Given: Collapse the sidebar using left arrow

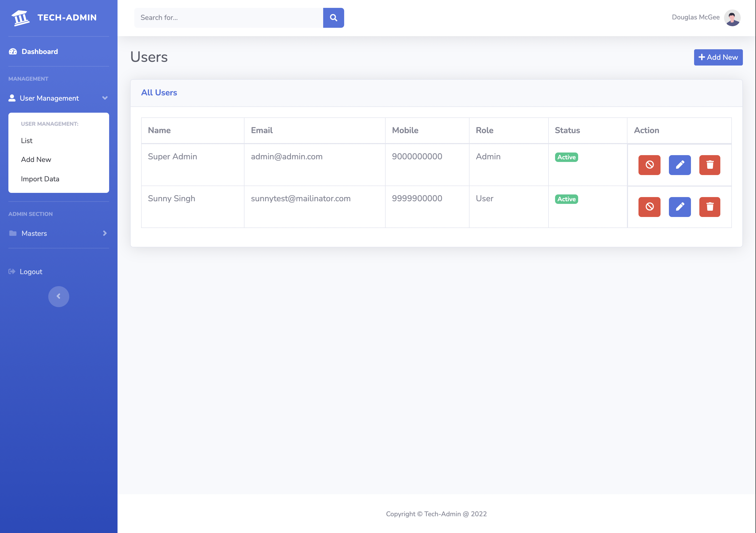Looking at the screenshot, I should (58, 296).
